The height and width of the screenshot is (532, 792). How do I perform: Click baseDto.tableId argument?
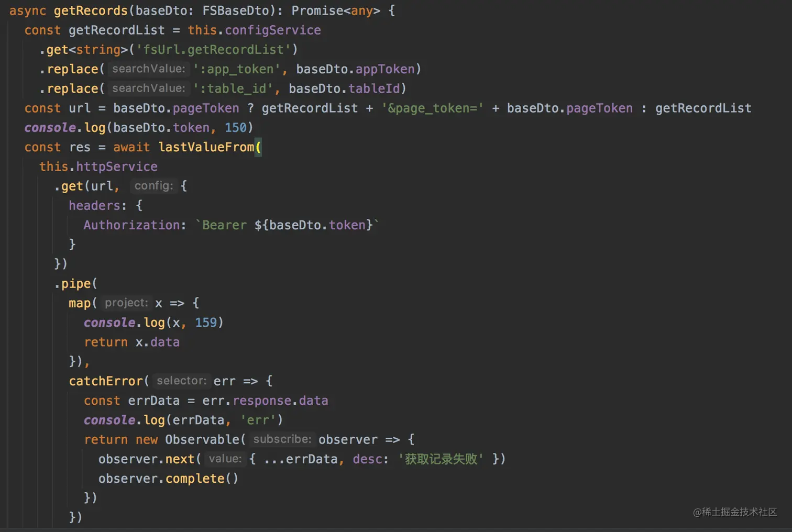click(344, 88)
